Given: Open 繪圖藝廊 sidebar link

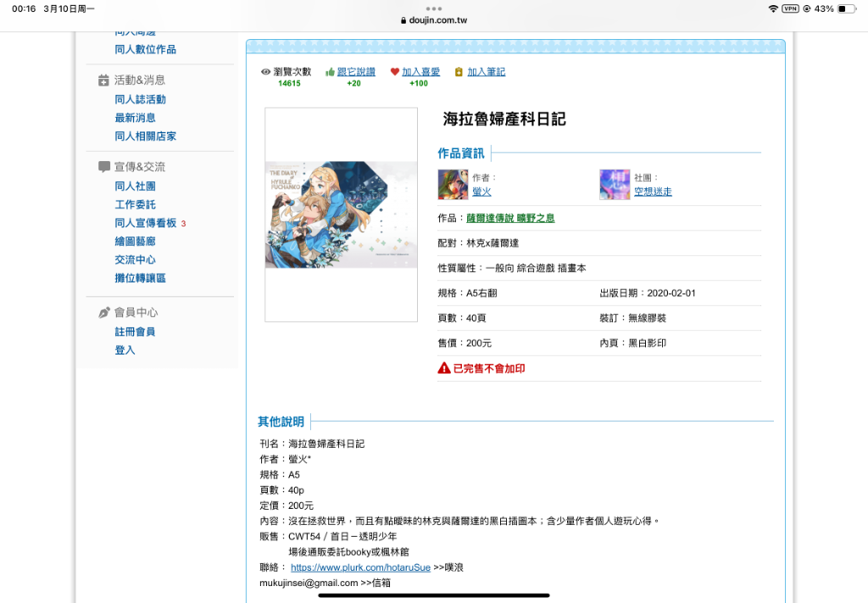Looking at the screenshot, I should pos(135,241).
